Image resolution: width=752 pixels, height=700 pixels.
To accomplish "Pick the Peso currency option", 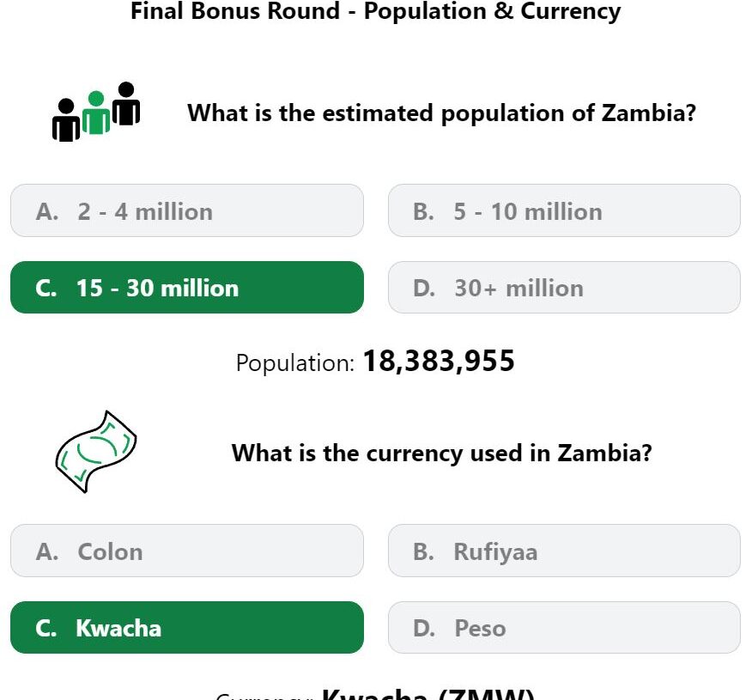I will click(x=564, y=628).
